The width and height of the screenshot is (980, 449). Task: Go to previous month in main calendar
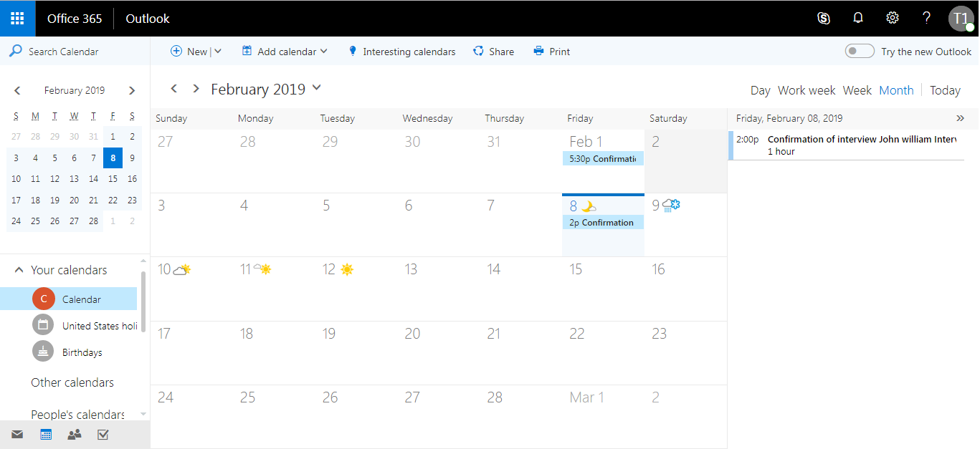173,89
